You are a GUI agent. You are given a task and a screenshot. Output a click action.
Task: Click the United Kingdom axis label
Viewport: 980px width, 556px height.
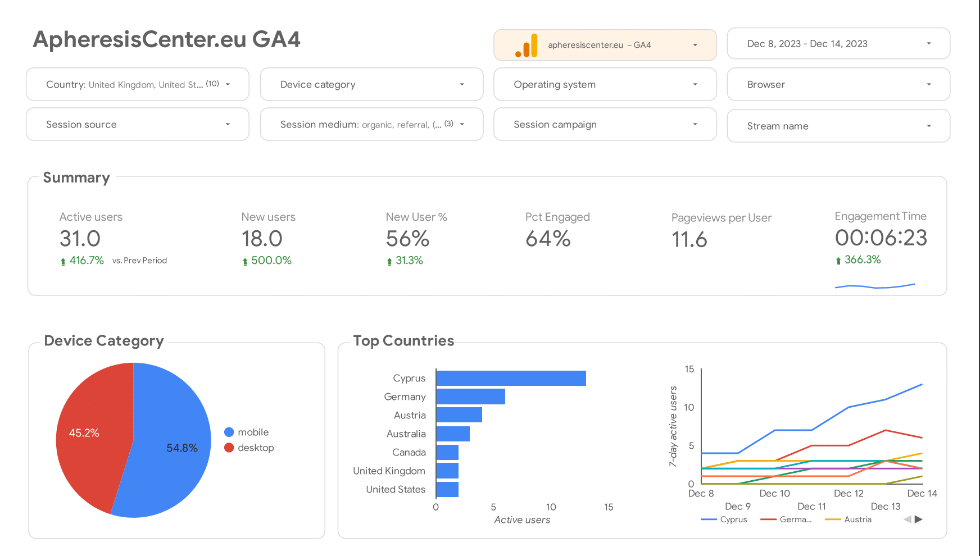coord(389,471)
